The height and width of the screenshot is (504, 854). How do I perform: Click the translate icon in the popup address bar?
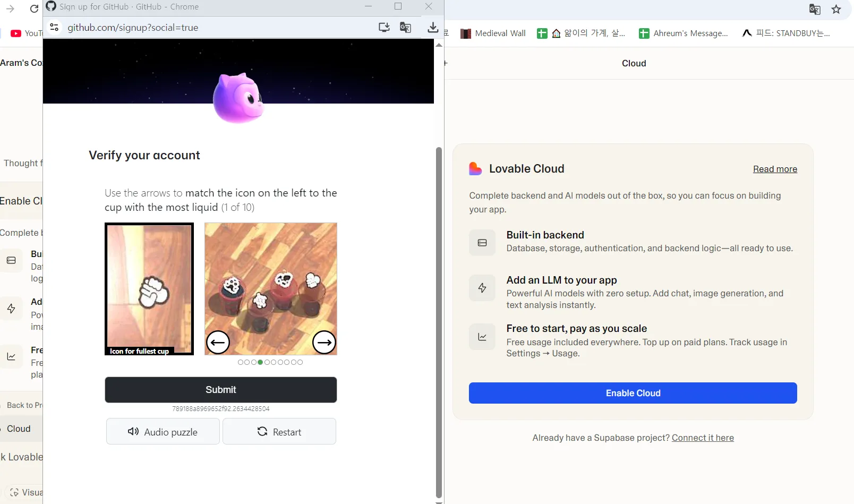click(x=405, y=28)
